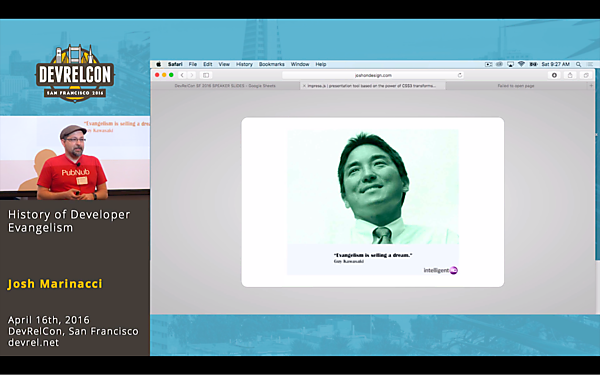Click the screen recording icon in the menu bar

(x=488, y=64)
